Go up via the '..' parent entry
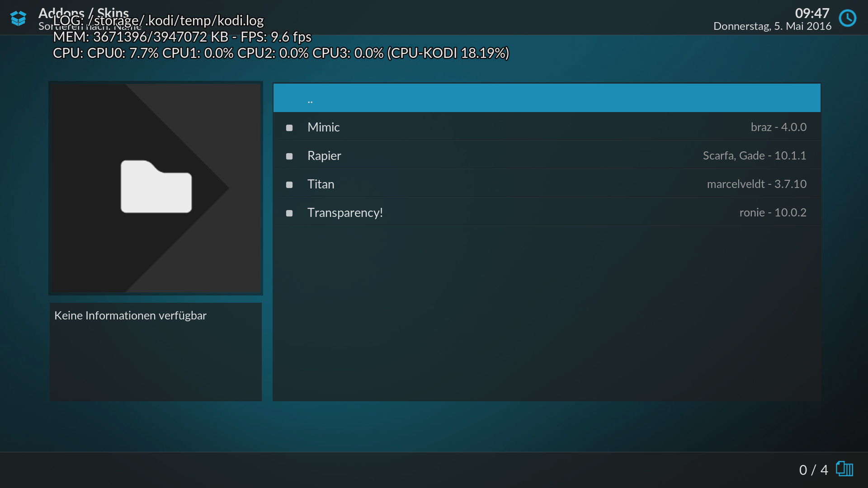 [x=547, y=98]
